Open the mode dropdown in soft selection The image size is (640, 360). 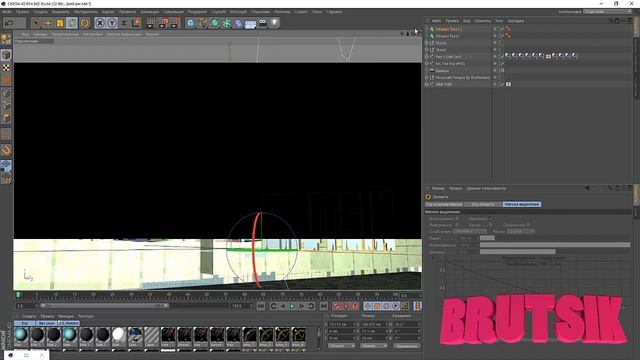tap(520, 231)
